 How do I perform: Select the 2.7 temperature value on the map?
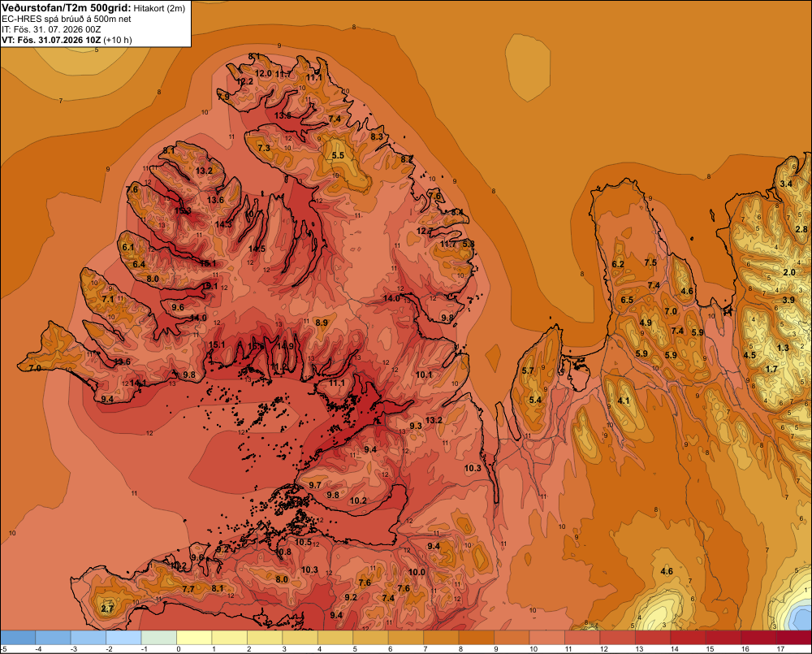tap(107, 609)
